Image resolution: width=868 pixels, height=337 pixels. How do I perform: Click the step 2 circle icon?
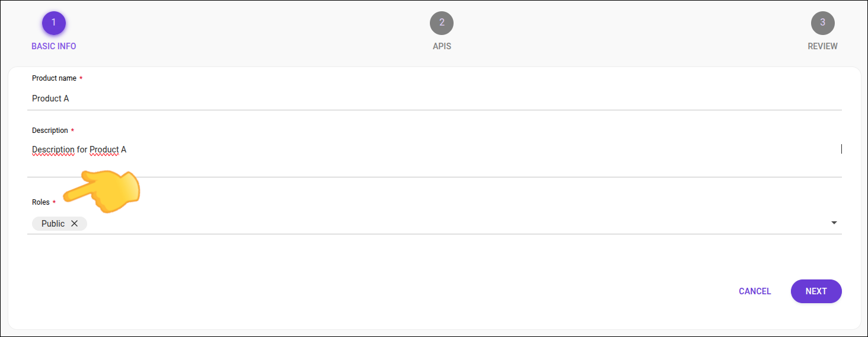(442, 23)
